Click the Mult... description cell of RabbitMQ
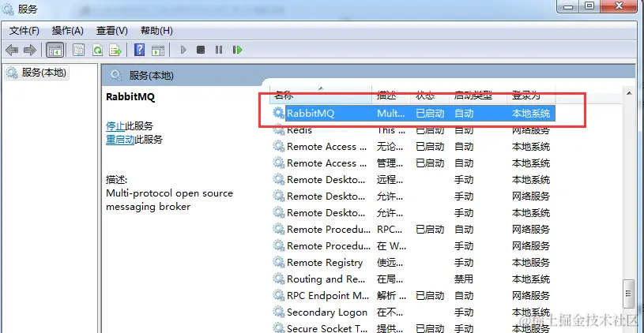The width and height of the screenshot is (644, 333). [391, 113]
